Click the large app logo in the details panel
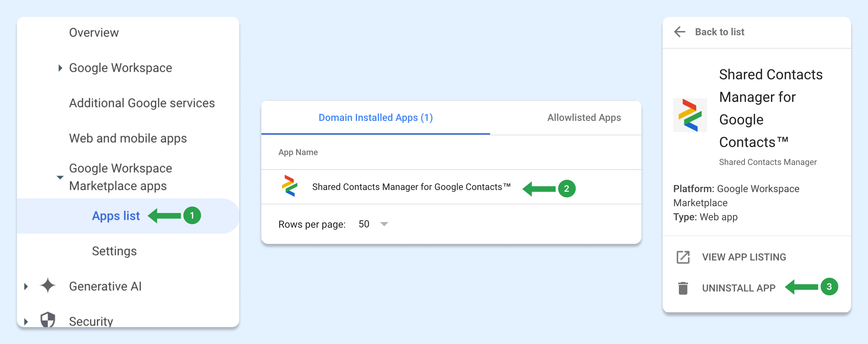Screen dimensions: 868x344 [690, 115]
